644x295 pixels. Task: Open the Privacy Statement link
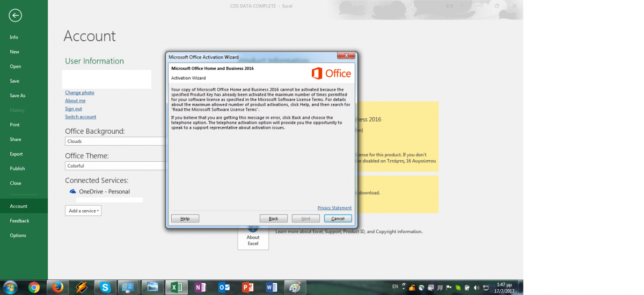click(x=334, y=208)
